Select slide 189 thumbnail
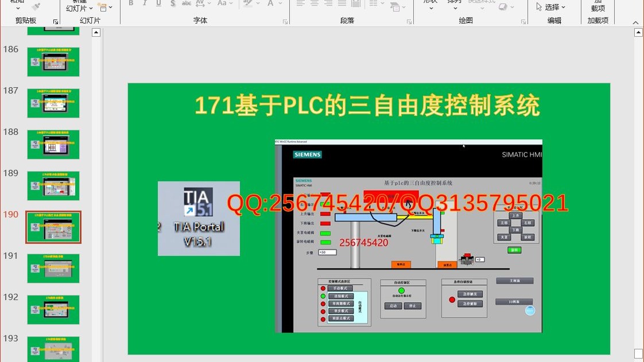 pyautogui.click(x=53, y=185)
